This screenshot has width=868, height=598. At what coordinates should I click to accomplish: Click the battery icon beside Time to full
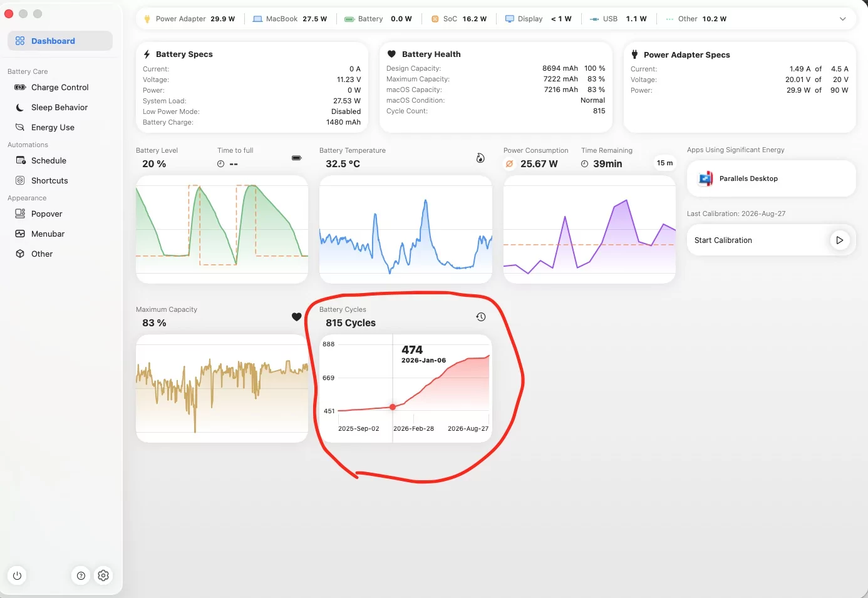(x=297, y=158)
